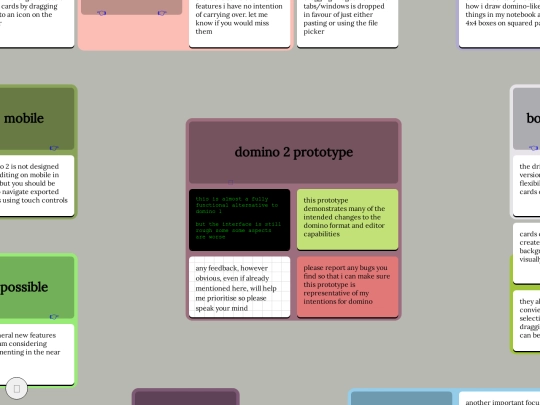This screenshot has width=540, height=405.
Task: Click the card 'features i have no intention of carrying over'
Action: tap(239, 23)
